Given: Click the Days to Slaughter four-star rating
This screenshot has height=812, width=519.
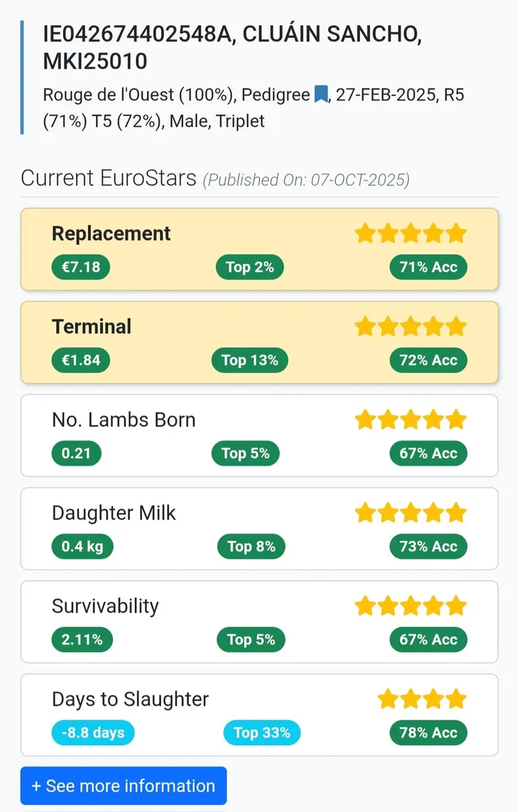Looking at the screenshot, I should point(422,699).
